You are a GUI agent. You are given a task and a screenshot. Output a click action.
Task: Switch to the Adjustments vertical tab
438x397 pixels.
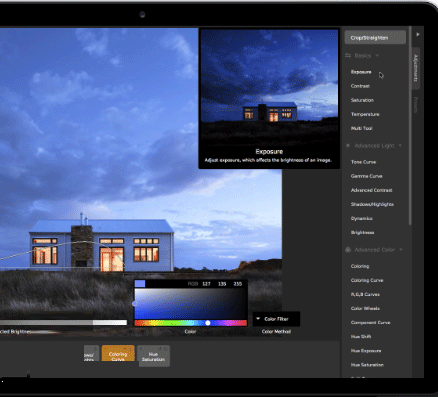pos(416,68)
